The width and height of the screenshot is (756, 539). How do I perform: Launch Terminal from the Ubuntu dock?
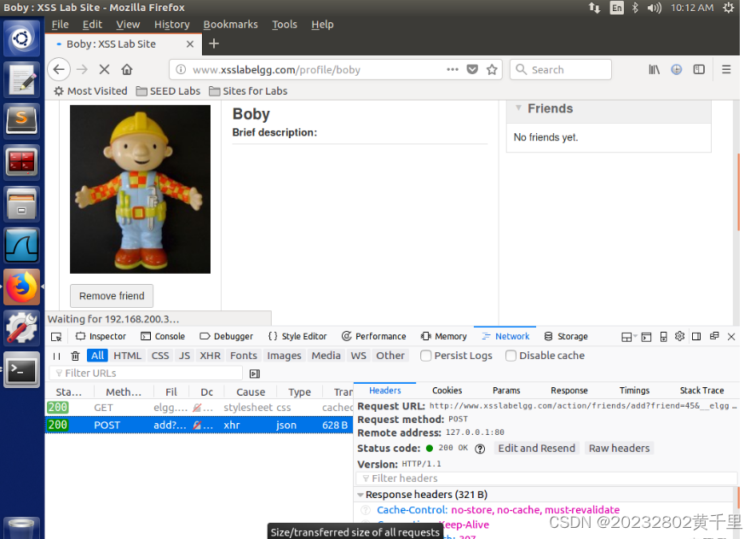point(21,370)
